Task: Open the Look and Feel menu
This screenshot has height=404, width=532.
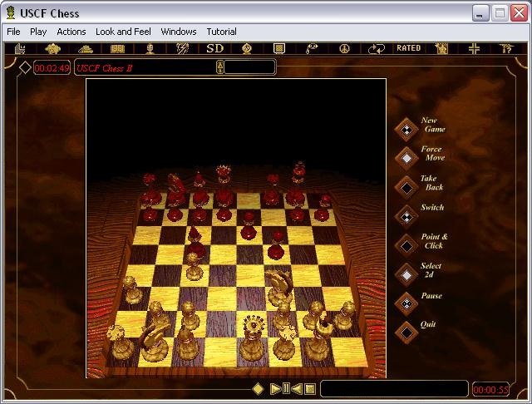Action: [123, 32]
